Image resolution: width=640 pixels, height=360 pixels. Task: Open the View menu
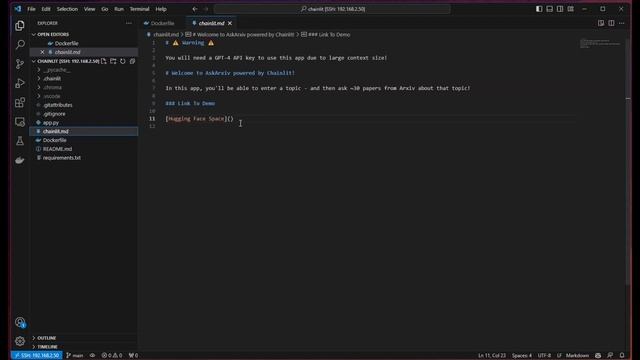(x=89, y=9)
